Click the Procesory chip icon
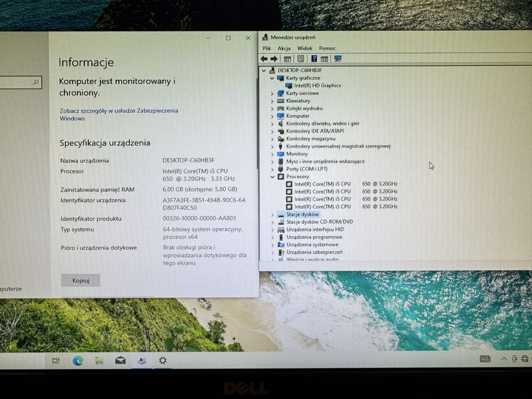Screen dimensions: 532x399 (x=280, y=177)
